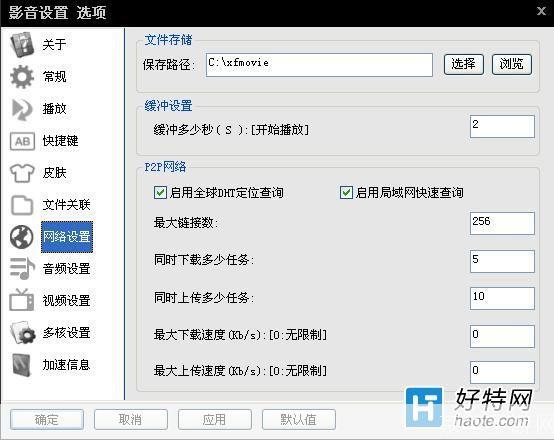The image size is (554, 440).
Task: Click the 最大上传速度 field
Action: coord(502,372)
